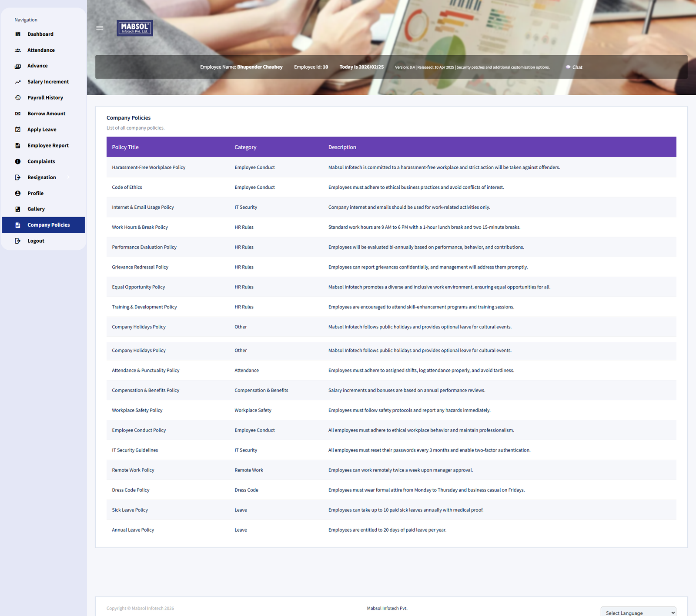Open the Chat link in header
The image size is (696, 616).
pos(574,67)
